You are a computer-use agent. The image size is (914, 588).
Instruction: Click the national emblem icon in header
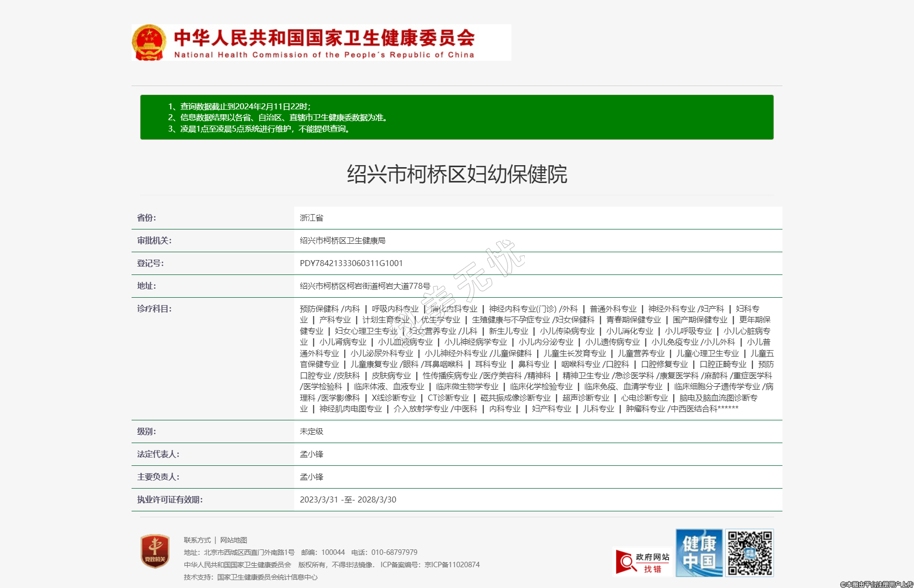(148, 43)
